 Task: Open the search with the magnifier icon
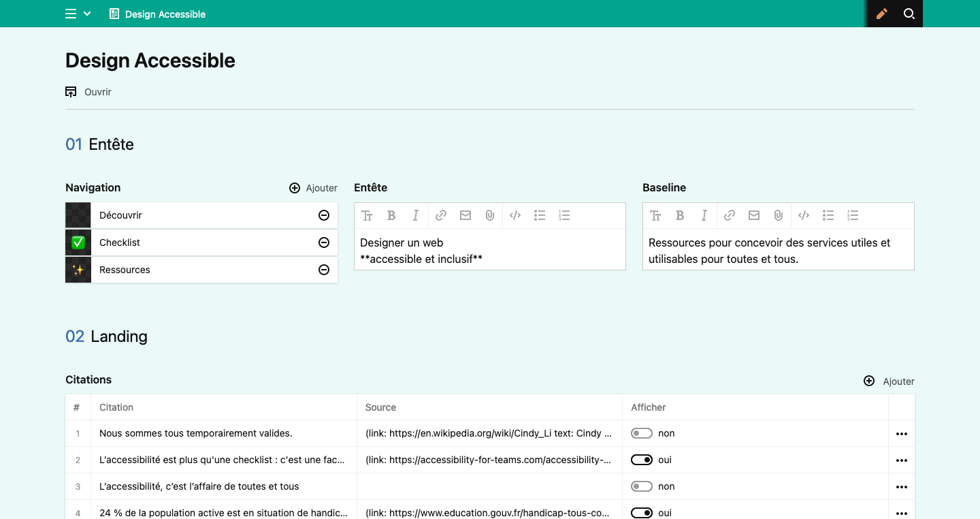(909, 14)
